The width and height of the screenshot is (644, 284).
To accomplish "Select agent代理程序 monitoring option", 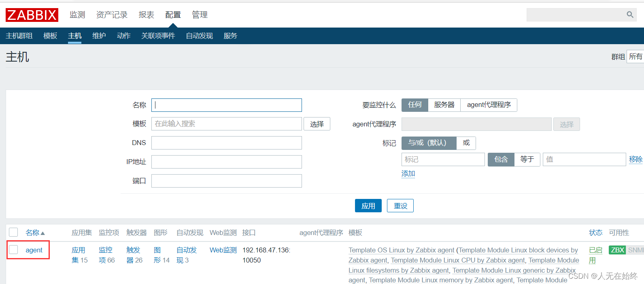I will click(x=489, y=105).
